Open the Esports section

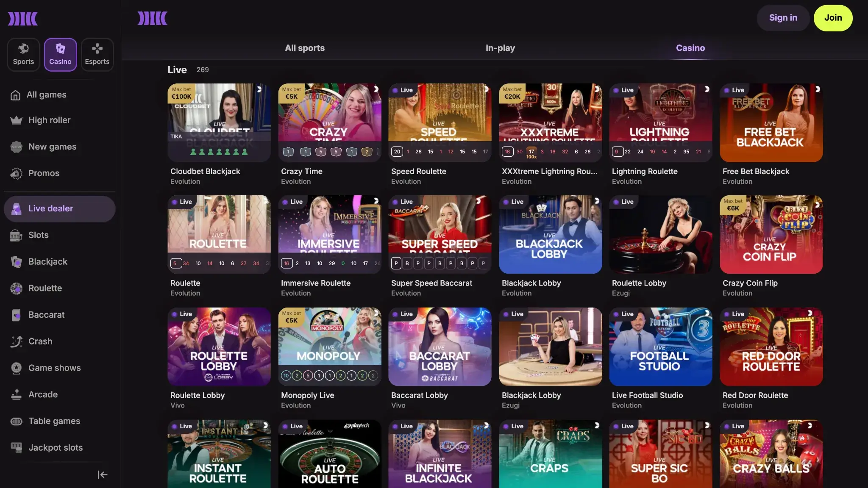tap(97, 54)
